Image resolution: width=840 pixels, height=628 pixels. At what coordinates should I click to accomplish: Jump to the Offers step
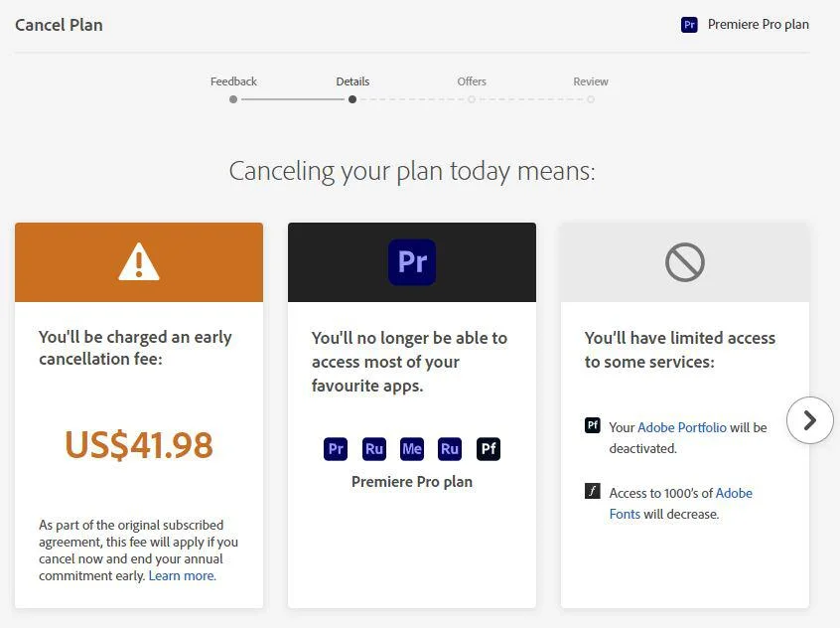click(x=472, y=81)
